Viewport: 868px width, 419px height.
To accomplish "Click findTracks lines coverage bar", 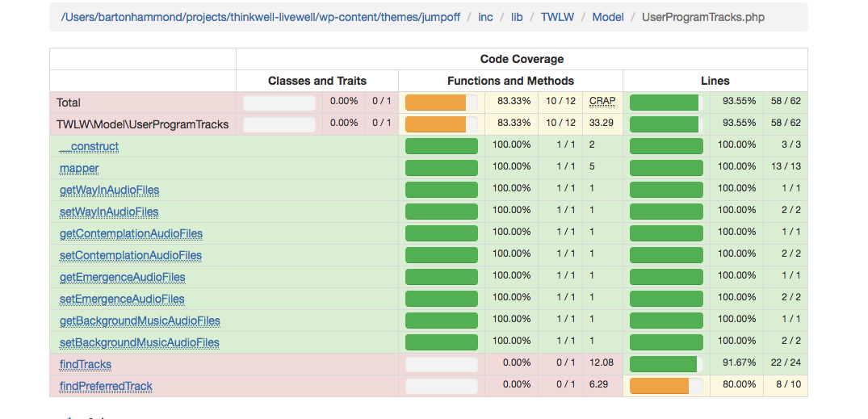I will (x=666, y=364).
